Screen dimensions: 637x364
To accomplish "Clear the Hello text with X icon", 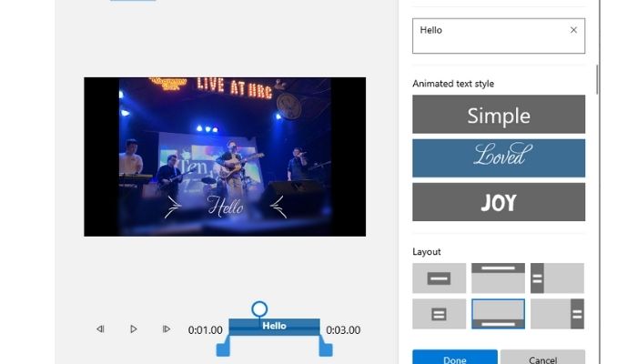I will [x=573, y=30].
